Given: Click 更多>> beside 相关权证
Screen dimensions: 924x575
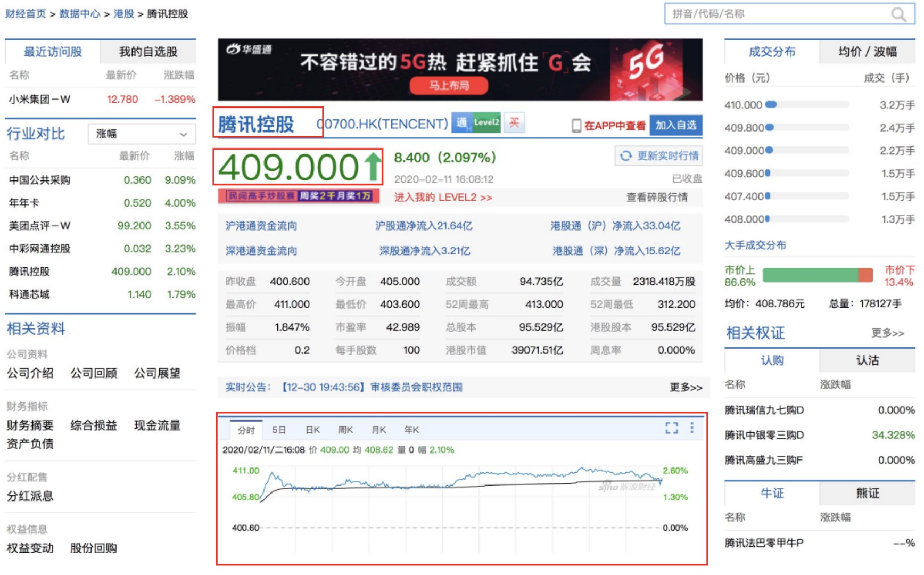Looking at the screenshot, I should (x=888, y=333).
